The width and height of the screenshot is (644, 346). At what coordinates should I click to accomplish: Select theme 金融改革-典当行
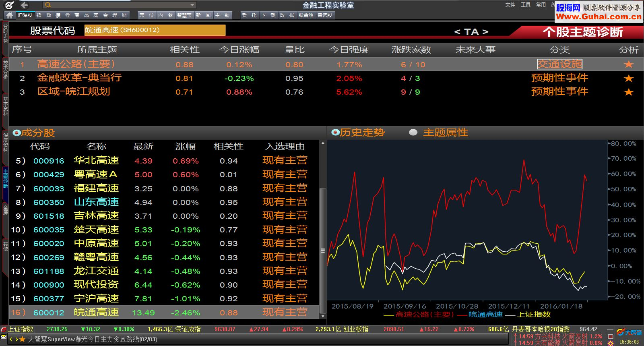79,78
